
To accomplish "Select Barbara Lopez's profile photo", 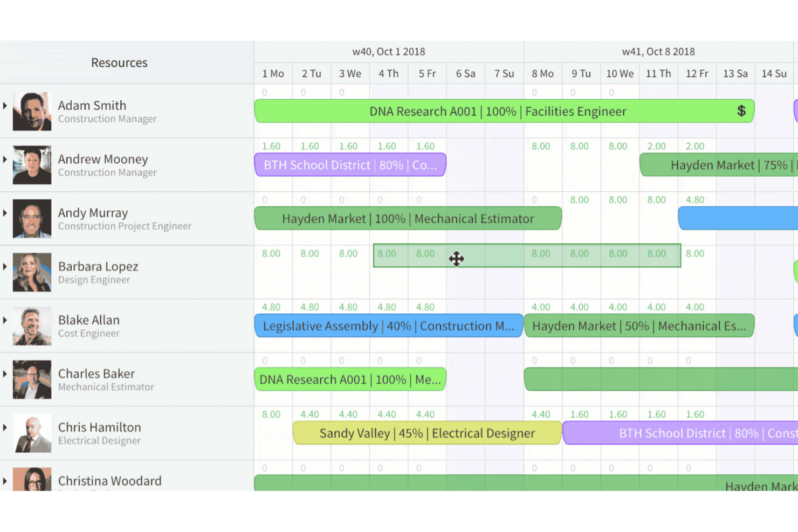I will 31,272.
